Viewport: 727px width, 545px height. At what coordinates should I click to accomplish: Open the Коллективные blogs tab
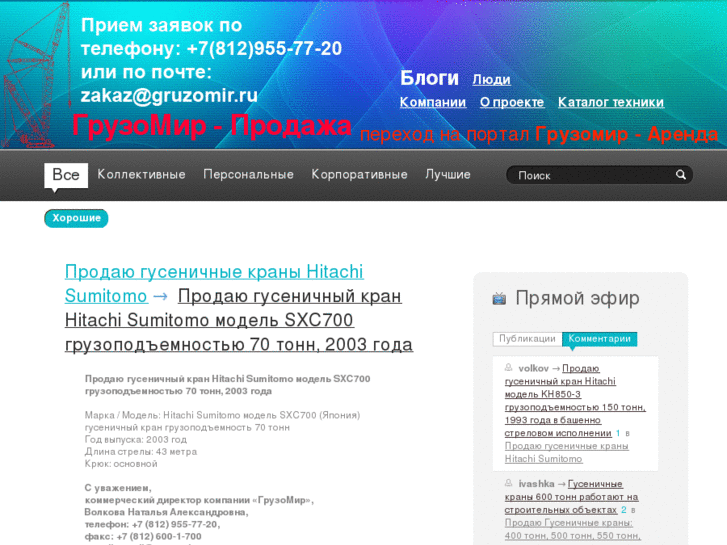click(x=141, y=174)
